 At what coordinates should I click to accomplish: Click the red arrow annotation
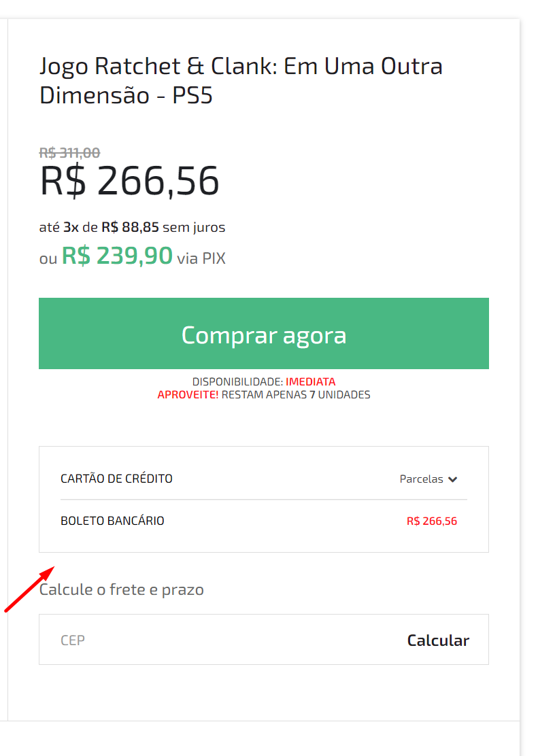tap(30, 589)
